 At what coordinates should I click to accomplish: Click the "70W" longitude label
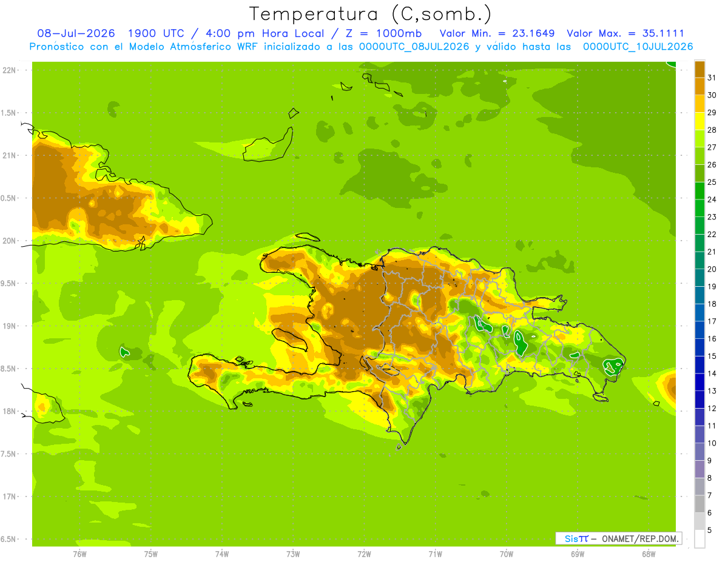tap(507, 554)
